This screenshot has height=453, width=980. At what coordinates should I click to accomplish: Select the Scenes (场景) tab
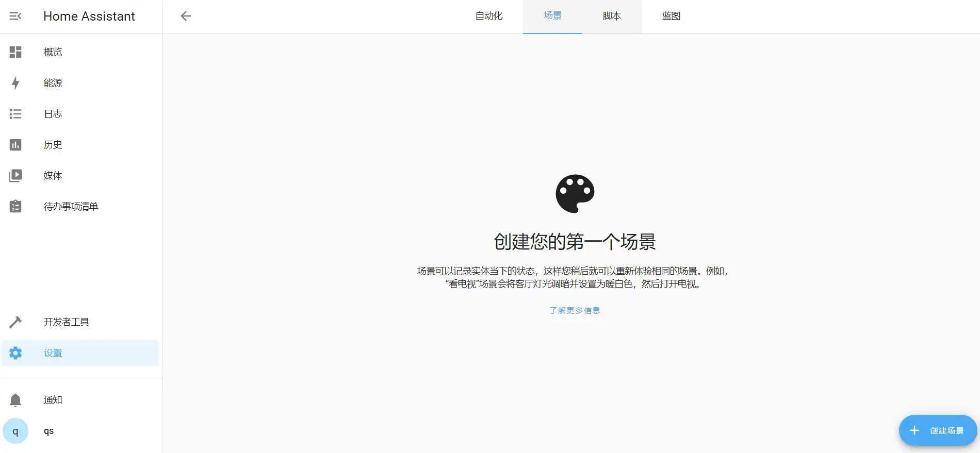(552, 16)
